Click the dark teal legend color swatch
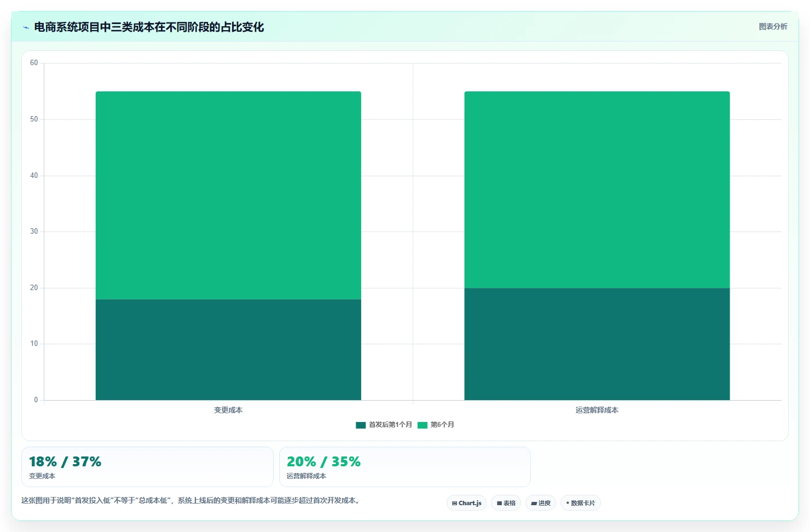 tap(361, 425)
